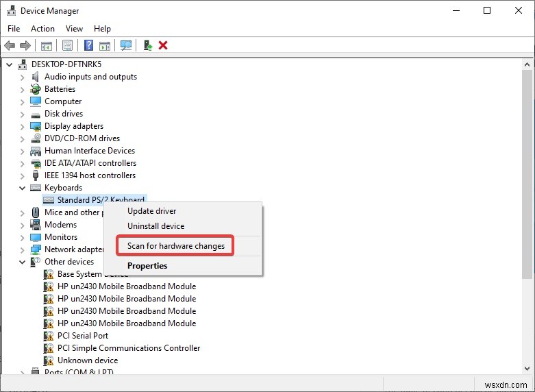Expand the Display adapters category
Image resolution: width=535 pixels, height=392 pixels.
(22, 126)
